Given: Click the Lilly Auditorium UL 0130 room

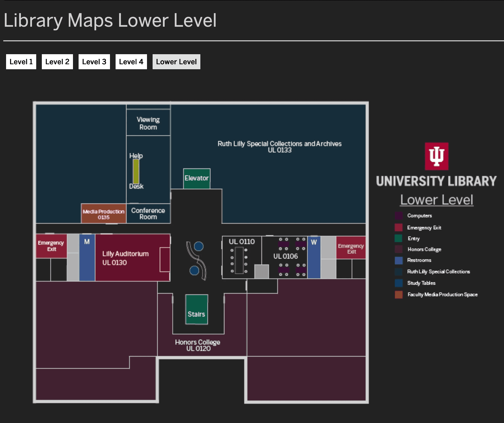Looking at the screenshot, I should point(125,258).
